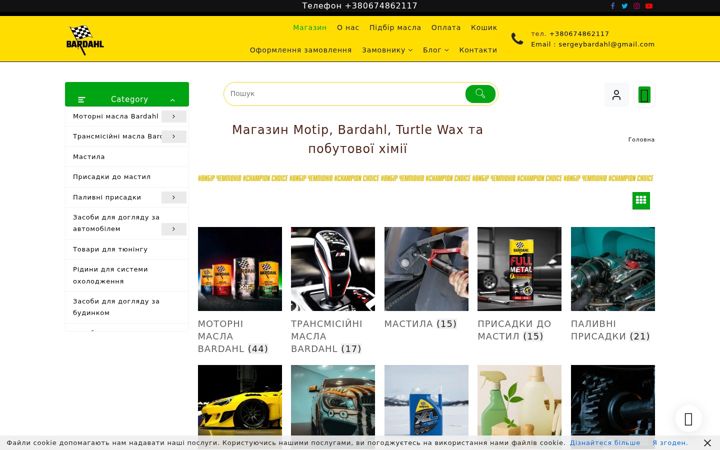Open the yellow sports car thumbnail
The height and width of the screenshot is (450, 720).
[240, 400]
